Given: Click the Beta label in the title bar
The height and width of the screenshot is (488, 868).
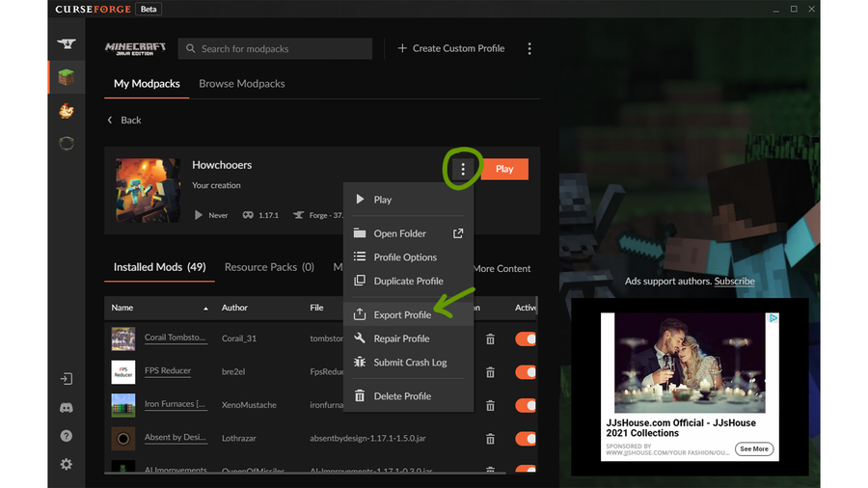Looking at the screenshot, I should click(x=149, y=9).
